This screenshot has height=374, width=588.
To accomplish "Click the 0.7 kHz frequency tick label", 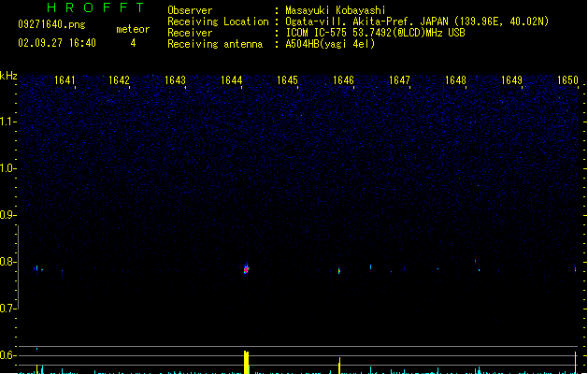I will [7, 309].
